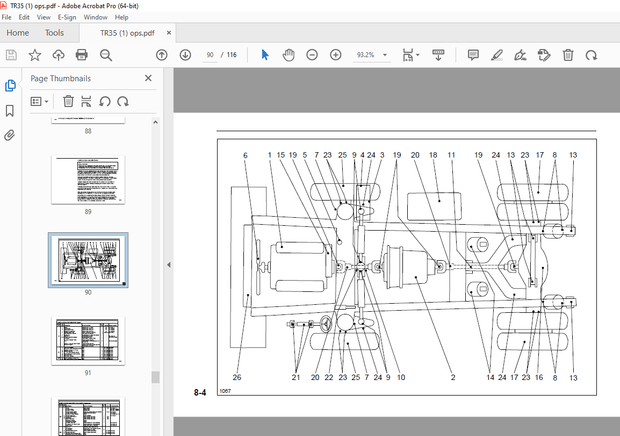Open the fit page display options

coord(410,55)
